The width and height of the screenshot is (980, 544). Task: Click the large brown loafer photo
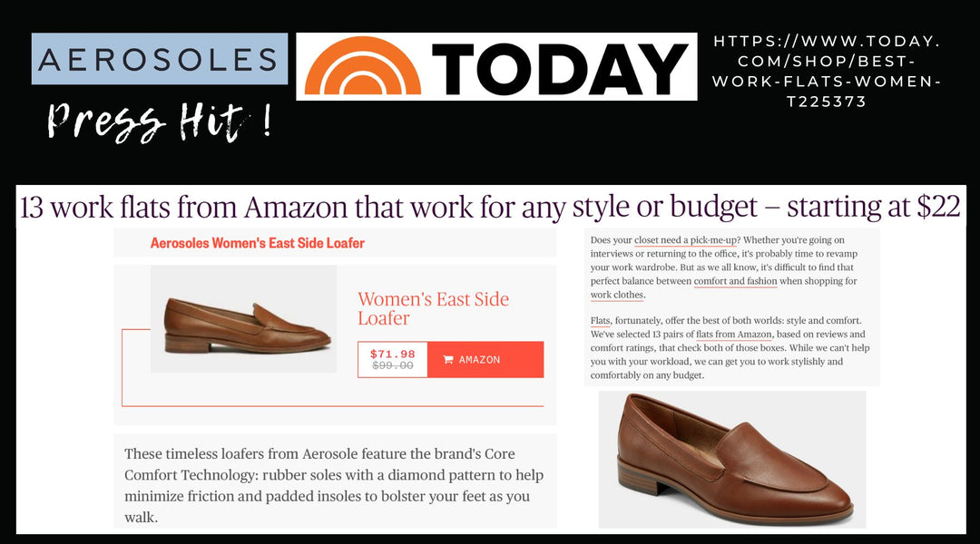click(x=732, y=460)
